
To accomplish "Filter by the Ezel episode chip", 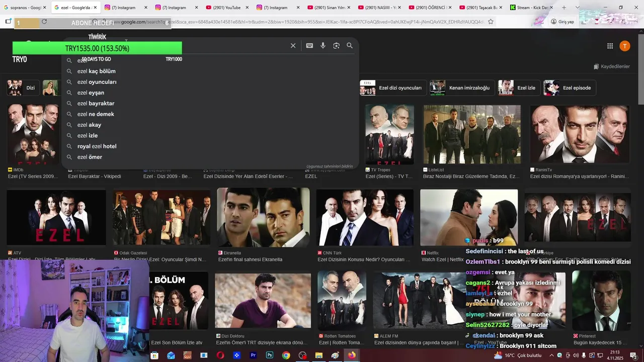I will click(570, 88).
